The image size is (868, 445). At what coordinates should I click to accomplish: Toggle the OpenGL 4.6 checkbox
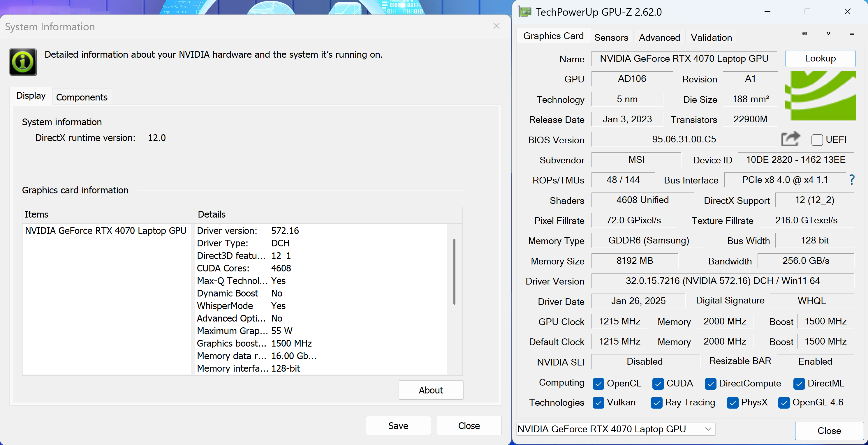(784, 402)
